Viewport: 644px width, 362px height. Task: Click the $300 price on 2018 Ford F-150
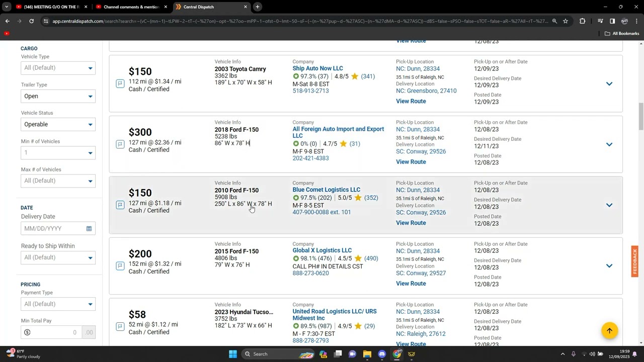coord(140,132)
